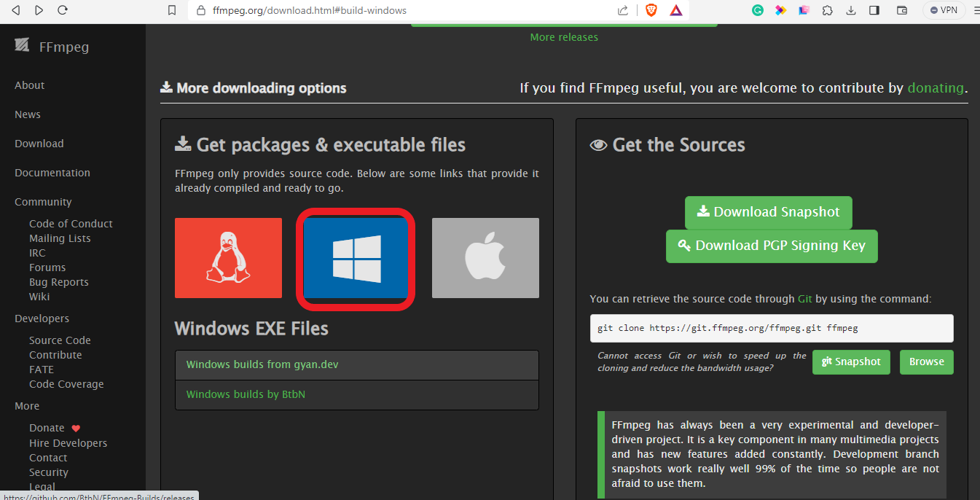
Task: Open the Grammarly extension icon
Action: tap(758, 10)
